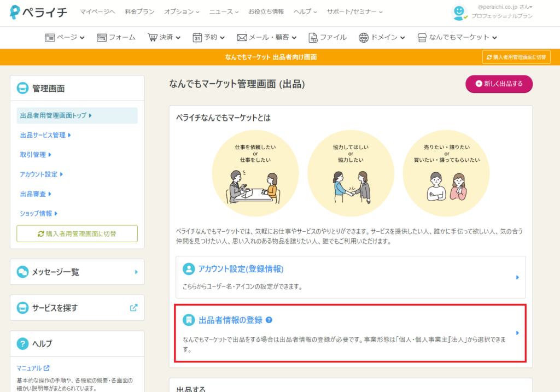Click the help question mark beside 出品者情報の登録
The width and height of the screenshot is (560, 392).
(269, 320)
